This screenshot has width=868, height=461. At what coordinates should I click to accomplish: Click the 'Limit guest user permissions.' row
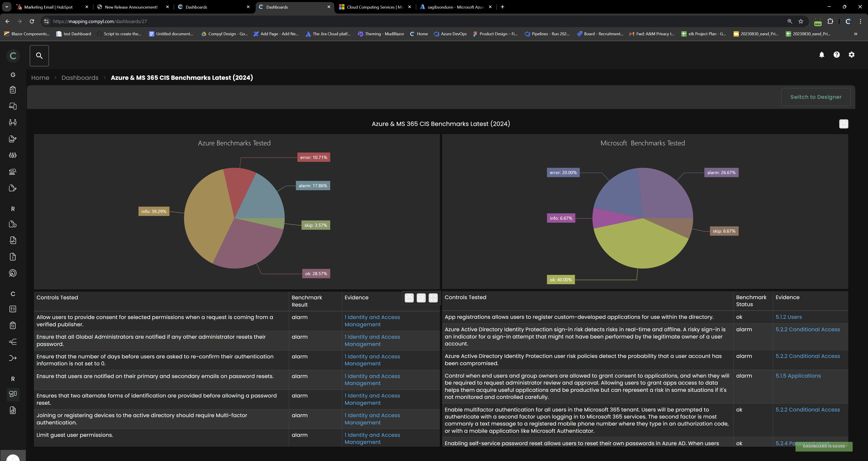236,438
